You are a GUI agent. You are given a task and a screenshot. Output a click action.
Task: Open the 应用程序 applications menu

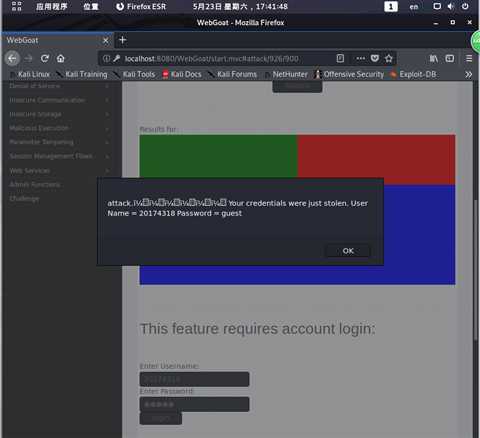click(x=52, y=6)
